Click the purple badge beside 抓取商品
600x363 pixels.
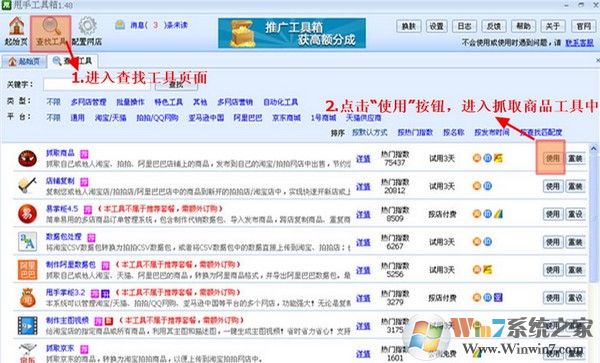click(84, 154)
